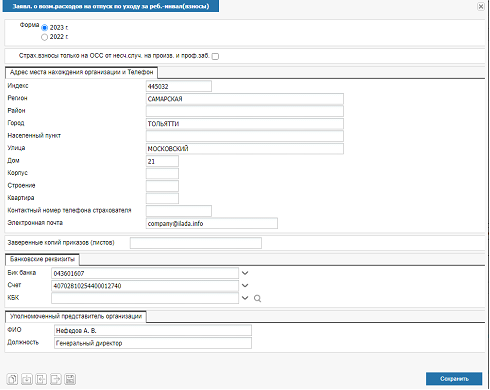
Task: Click the download arrow icon in bottom toolbar
Action: (x=27, y=379)
